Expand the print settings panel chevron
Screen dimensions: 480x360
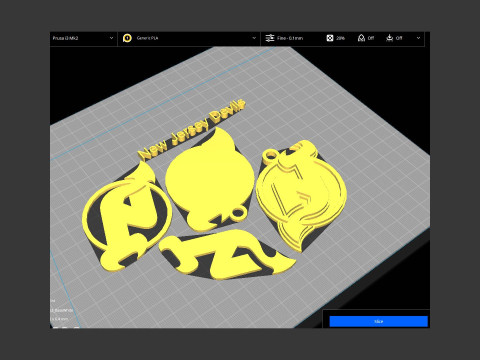[x=418, y=38]
